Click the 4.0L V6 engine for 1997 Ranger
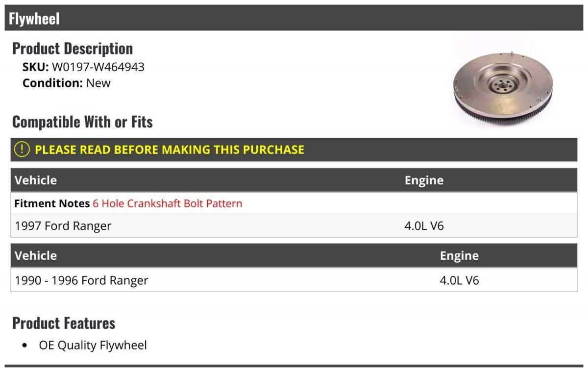 tap(424, 226)
